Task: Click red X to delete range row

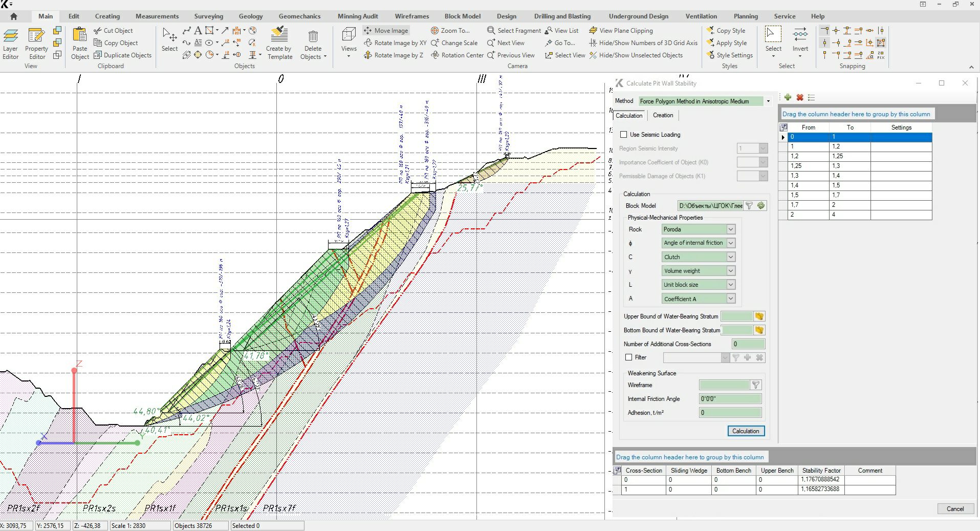Action: [x=799, y=97]
